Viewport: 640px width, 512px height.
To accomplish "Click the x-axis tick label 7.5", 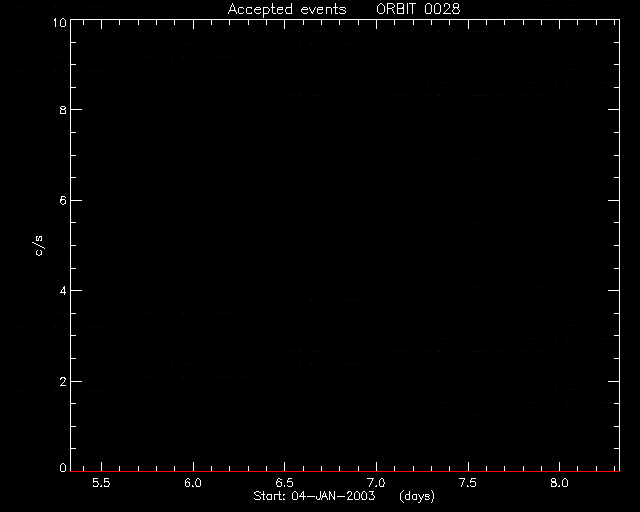I will point(468,483).
